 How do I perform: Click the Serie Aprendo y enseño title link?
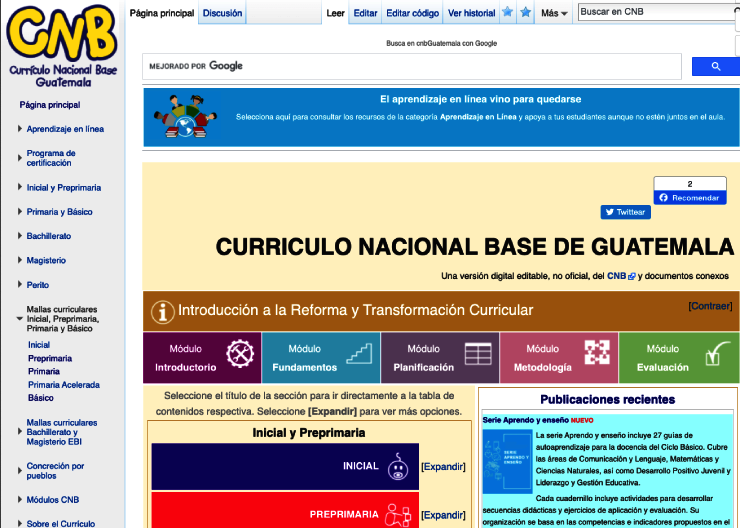tap(526, 420)
